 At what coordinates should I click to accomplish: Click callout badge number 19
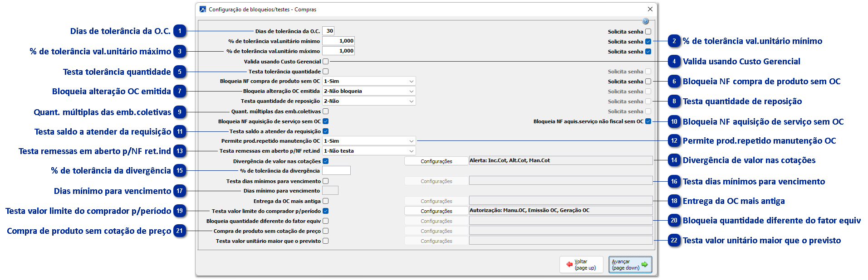point(180,211)
